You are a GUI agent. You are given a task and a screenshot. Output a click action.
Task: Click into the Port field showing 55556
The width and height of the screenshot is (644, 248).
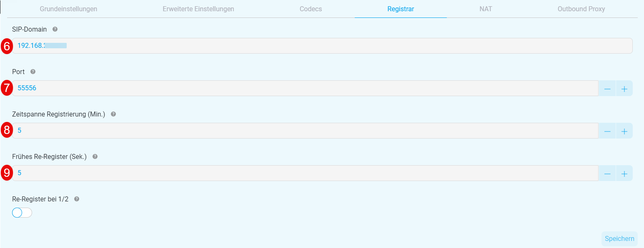pyautogui.click(x=305, y=88)
